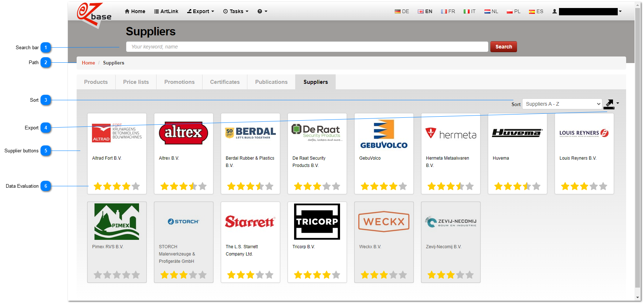Switch language to German (DE)
Image resolution: width=644 pixels, height=304 pixels.
tap(402, 11)
